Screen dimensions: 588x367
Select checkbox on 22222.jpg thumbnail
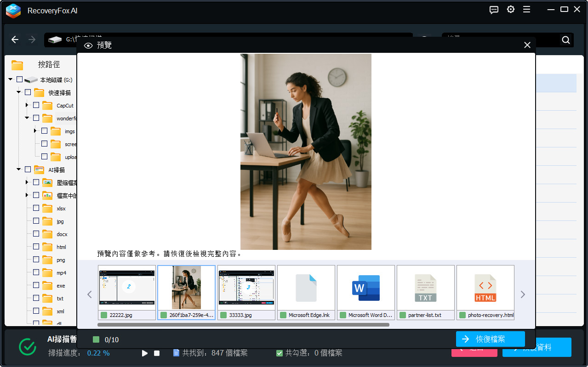click(104, 315)
